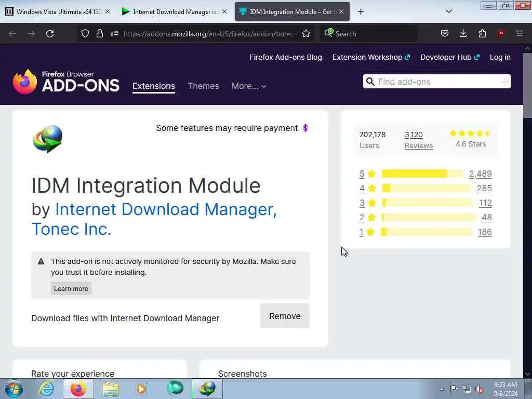
Task: Open the 2,489 five-star review count
Action: 481,174
